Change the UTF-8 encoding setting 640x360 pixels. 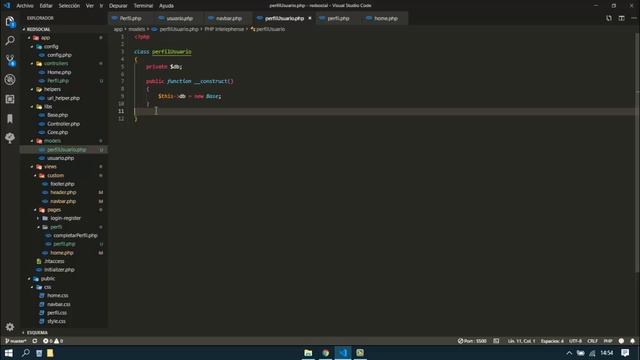tap(576, 341)
